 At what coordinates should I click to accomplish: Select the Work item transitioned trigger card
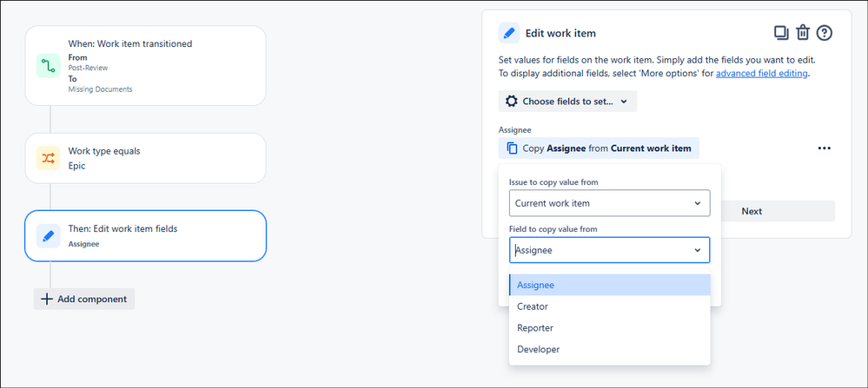click(x=146, y=66)
